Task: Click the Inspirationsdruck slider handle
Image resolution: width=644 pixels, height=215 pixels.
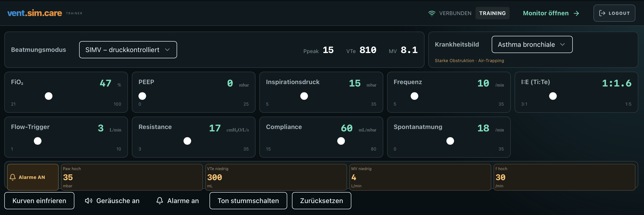Action: (x=304, y=96)
